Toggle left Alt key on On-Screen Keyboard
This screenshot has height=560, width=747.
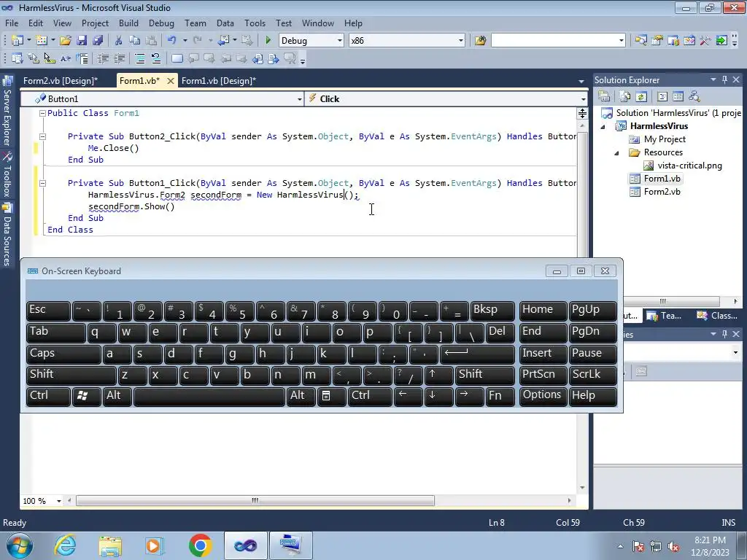[117, 396]
